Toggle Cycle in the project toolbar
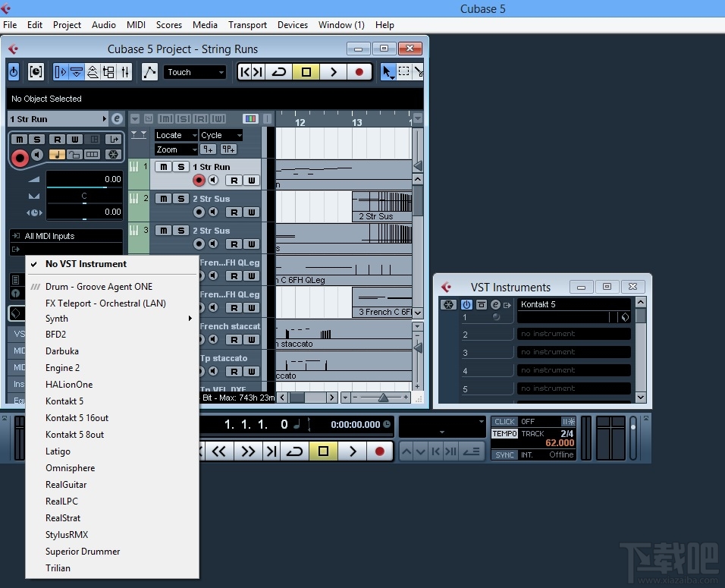This screenshot has height=588, width=725. pyautogui.click(x=279, y=72)
